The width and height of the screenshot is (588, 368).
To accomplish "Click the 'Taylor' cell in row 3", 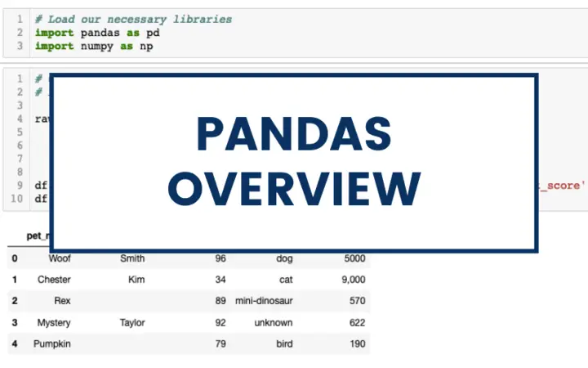I will click(x=132, y=322).
